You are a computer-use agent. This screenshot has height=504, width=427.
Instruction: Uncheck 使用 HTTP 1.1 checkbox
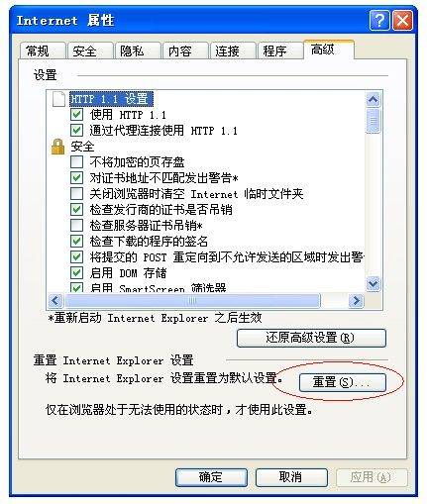[76, 115]
